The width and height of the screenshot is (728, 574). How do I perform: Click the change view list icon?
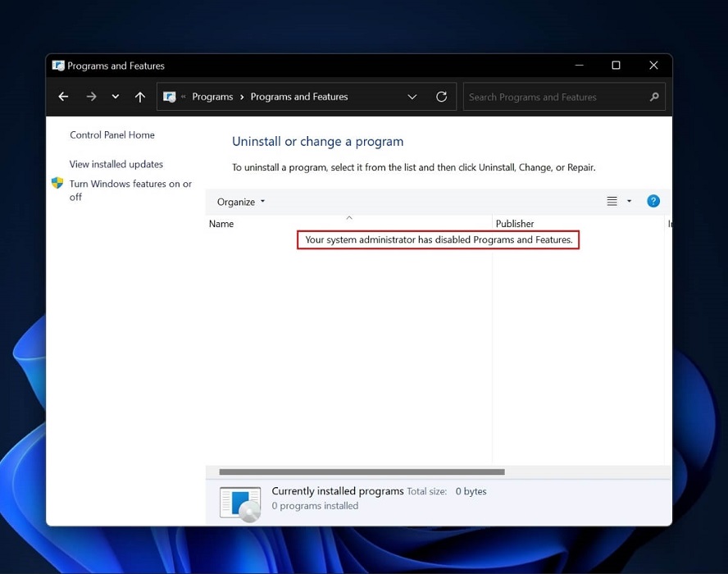612,201
